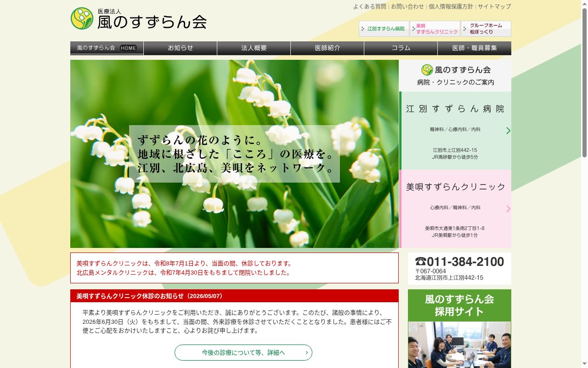Open the 医師紹介 menu item
This screenshot has height=368, width=588.
point(327,48)
